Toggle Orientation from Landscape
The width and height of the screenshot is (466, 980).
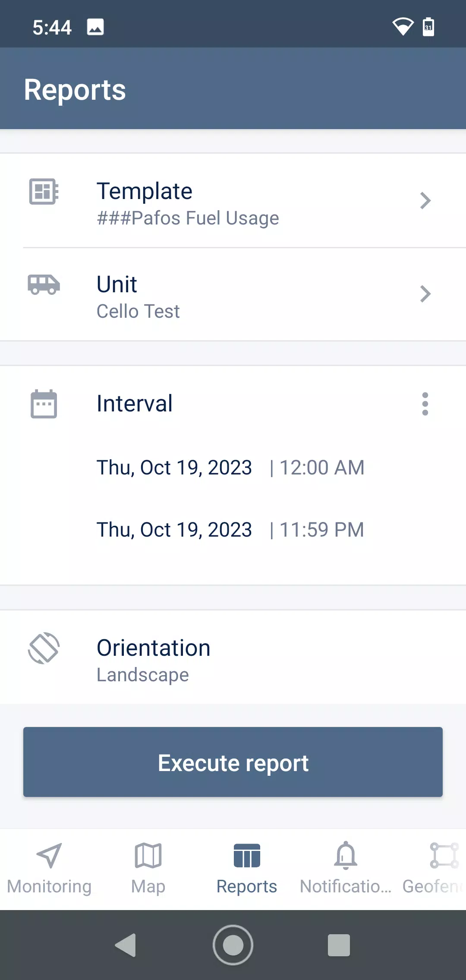pos(233,657)
